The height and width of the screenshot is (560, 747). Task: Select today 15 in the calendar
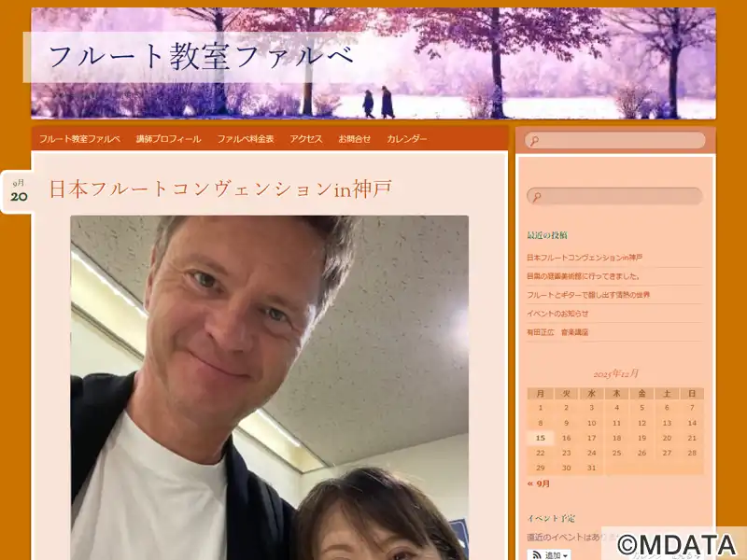[x=541, y=438]
